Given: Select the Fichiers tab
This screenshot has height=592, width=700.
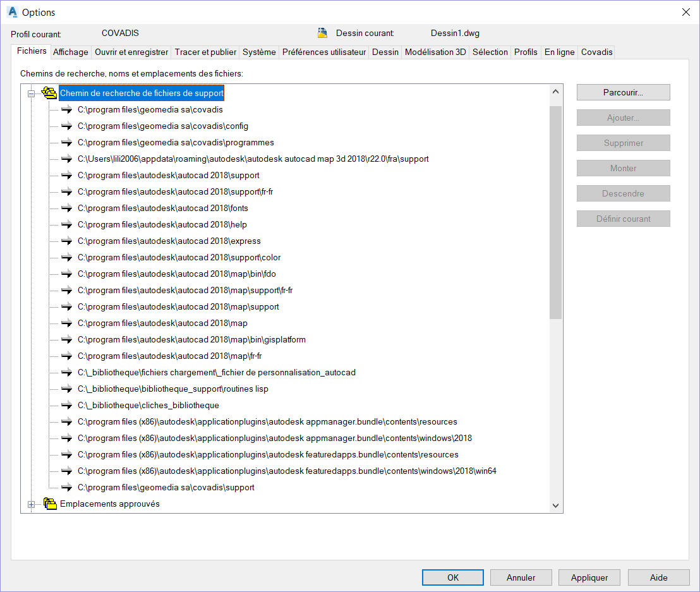Looking at the screenshot, I should tap(32, 51).
